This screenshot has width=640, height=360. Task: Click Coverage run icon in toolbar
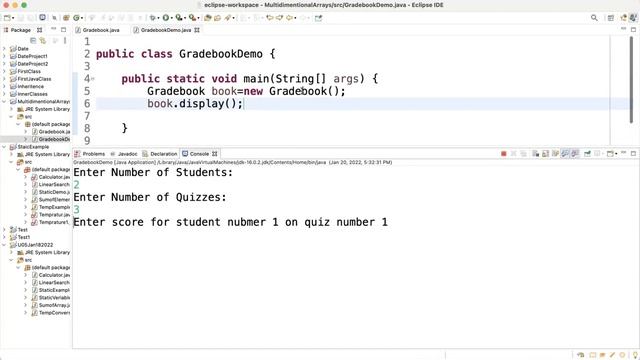click(x=179, y=18)
